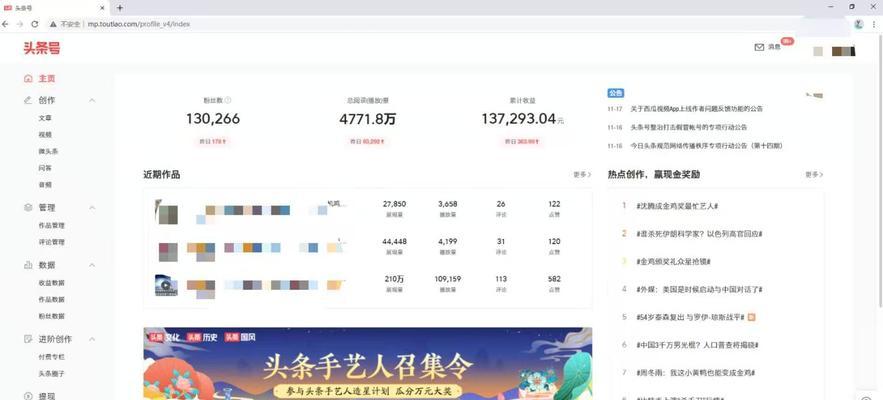Click the 头条手艺人召集令 banner
883x400 pixels.
point(368,363)
